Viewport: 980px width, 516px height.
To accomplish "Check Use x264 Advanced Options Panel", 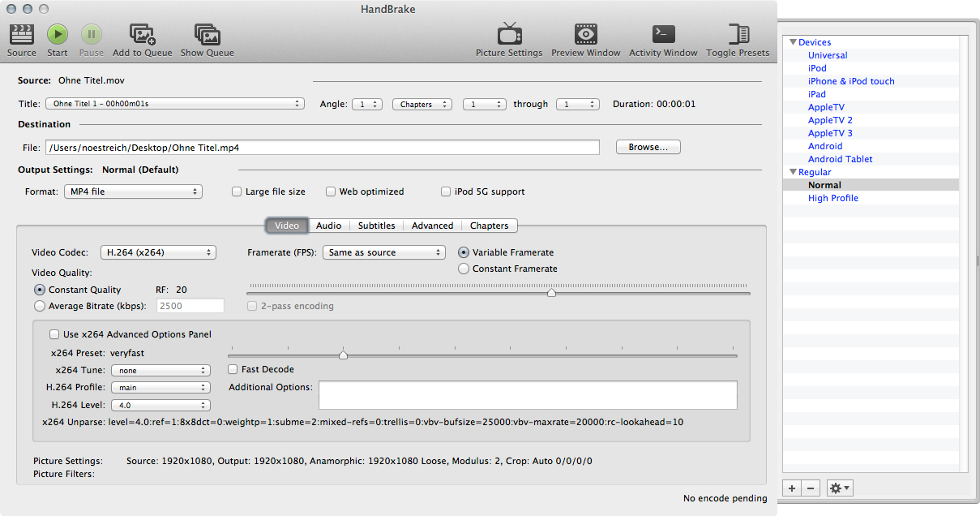I will [54, 334].
